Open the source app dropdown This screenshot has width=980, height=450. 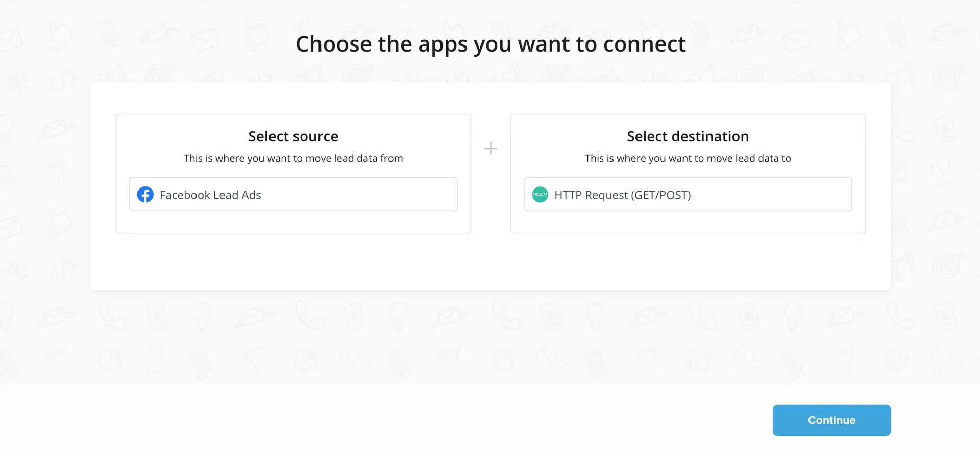pyautogui.click(x=293, y=195)
